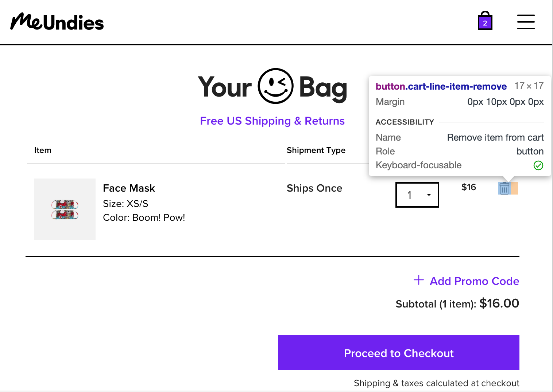
Task: Click the winking smiley face icon
Action: coord(275,86)
